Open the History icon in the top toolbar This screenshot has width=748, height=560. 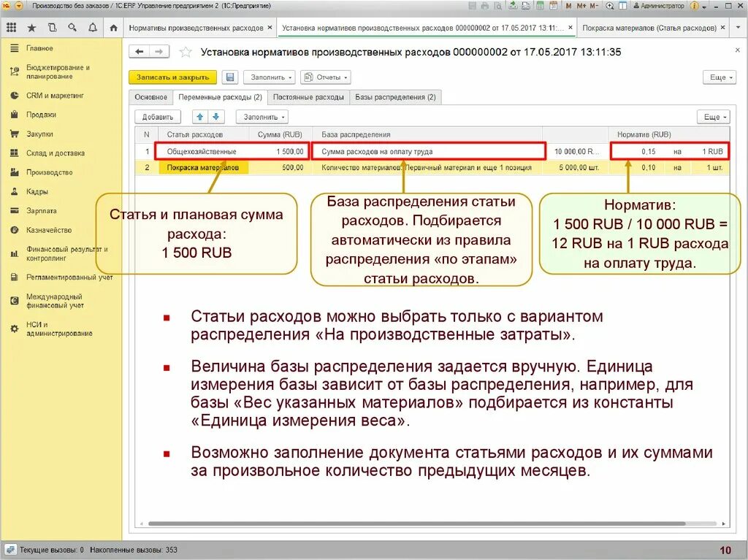(52, 28)
